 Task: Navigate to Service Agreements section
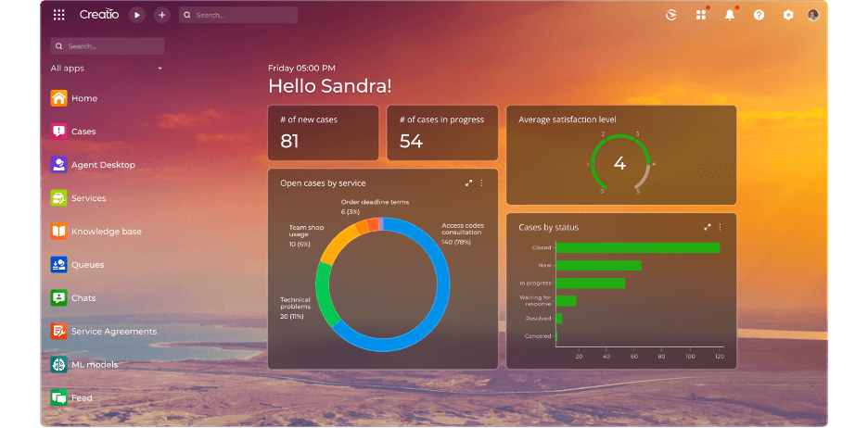point(113,332)
